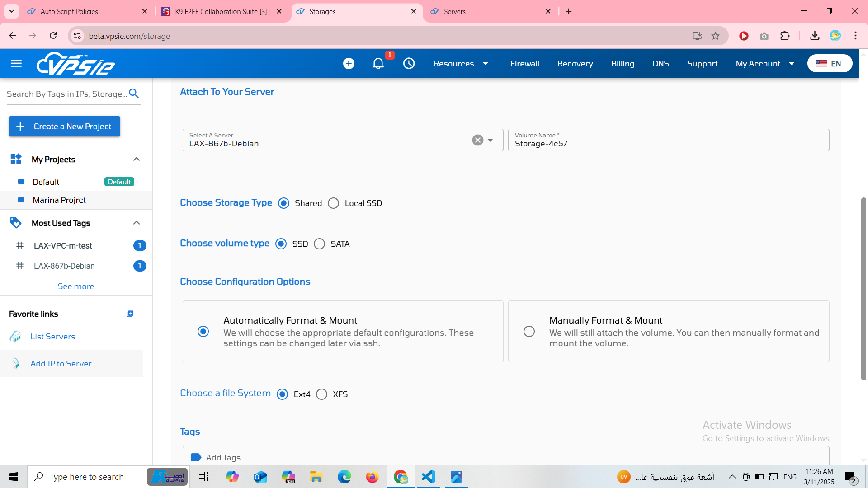868x488 pixels.
Task: Click the sidebar search magnifier icon
Action: click(x=134, y=94)
